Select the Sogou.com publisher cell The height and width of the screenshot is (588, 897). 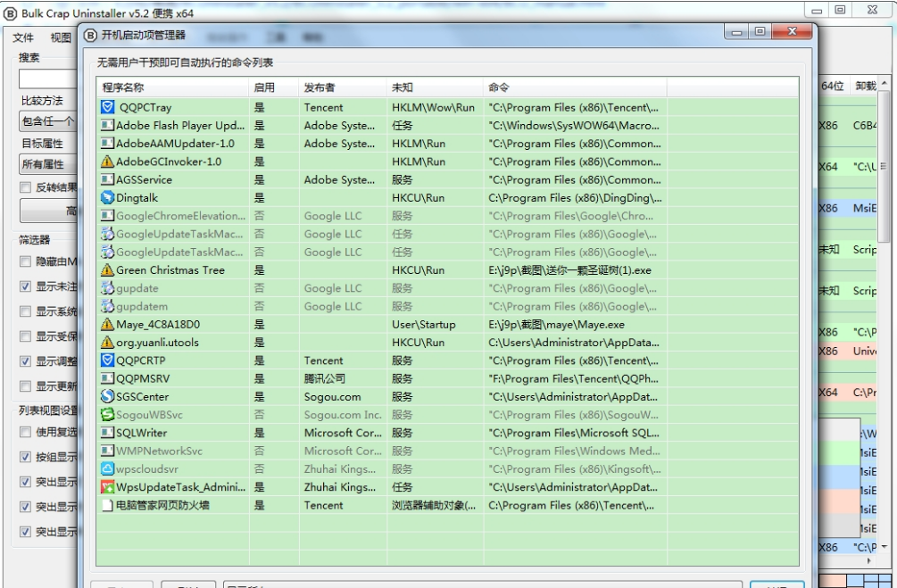342,396
